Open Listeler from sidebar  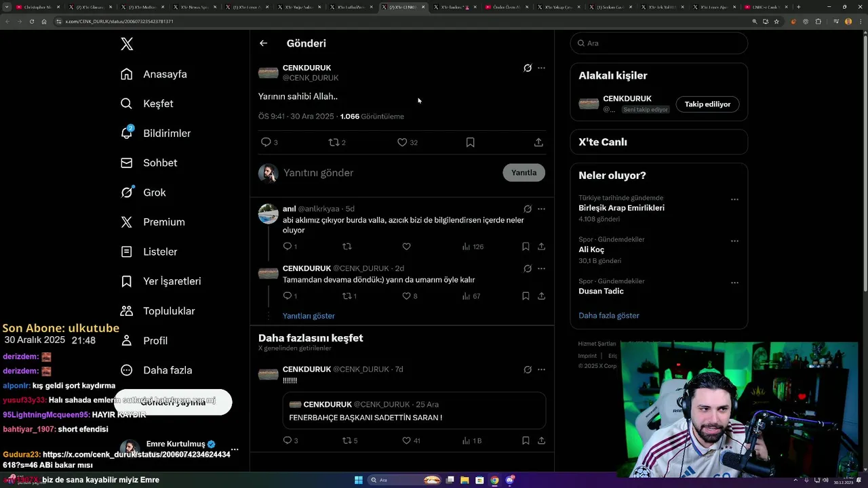(x=149, y=251)
